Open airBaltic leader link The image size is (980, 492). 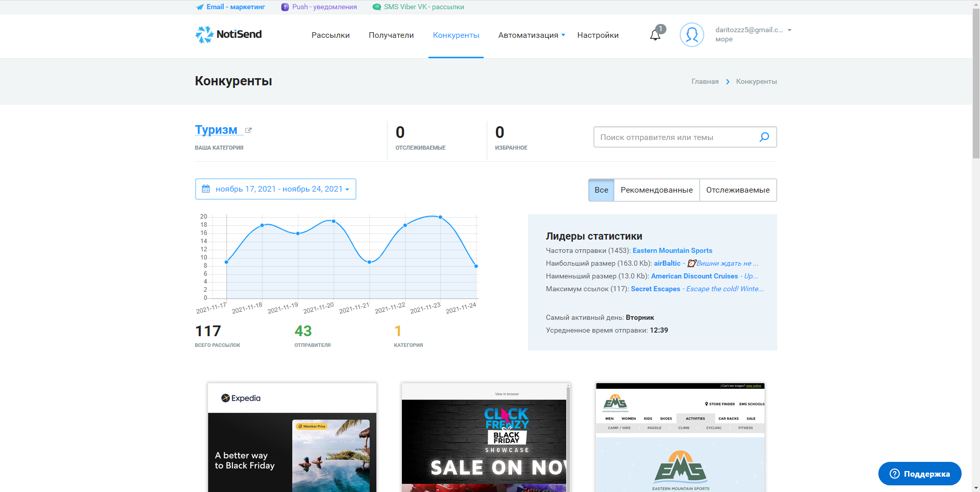point(667,263)
